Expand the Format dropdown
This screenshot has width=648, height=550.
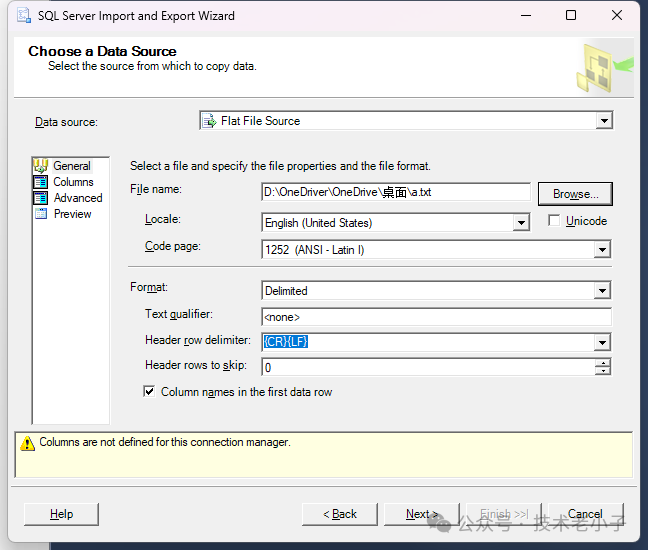tap(602, 291)
